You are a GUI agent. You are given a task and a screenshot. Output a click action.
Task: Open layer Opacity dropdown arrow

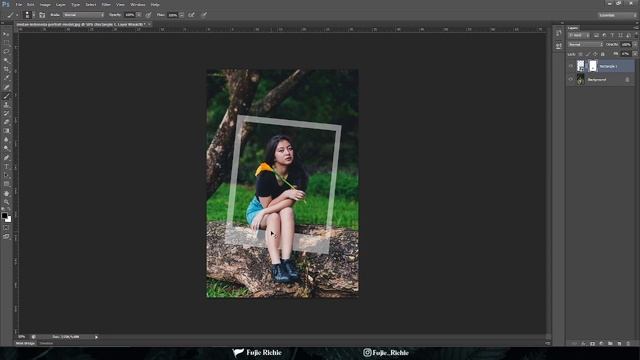[635, 44]
